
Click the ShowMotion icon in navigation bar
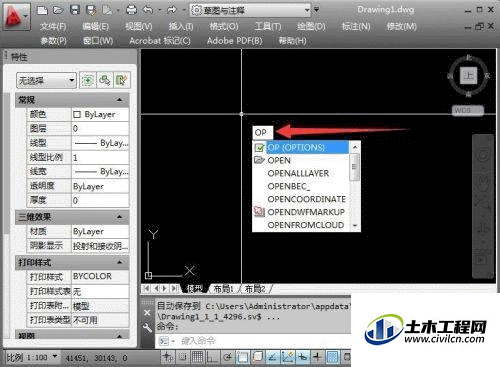pos(482,260)
